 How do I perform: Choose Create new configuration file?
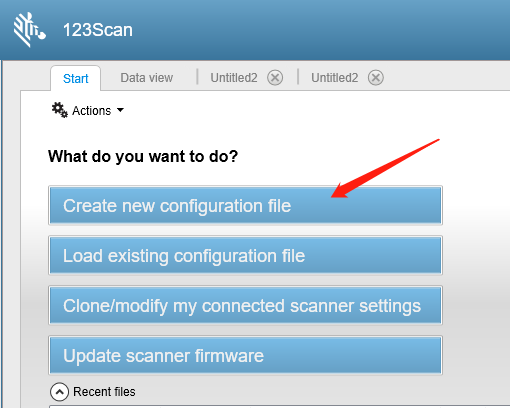pos(245,205)
